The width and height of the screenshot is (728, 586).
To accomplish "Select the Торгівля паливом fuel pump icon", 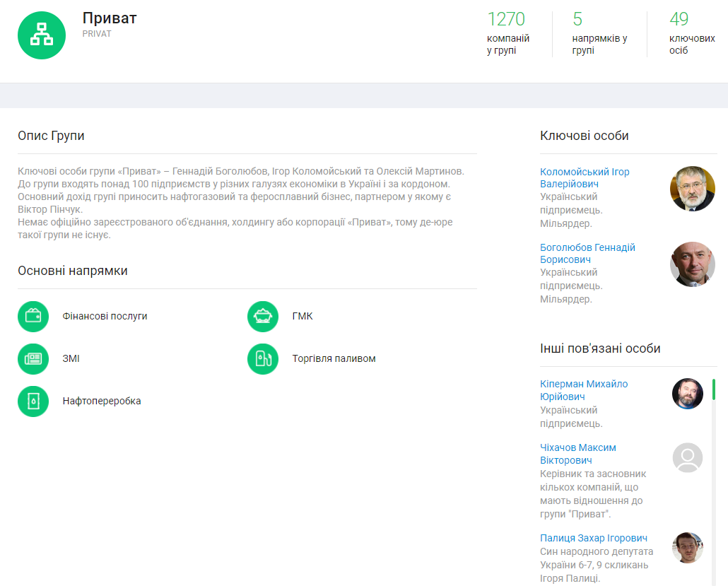I will pos(263,358).
